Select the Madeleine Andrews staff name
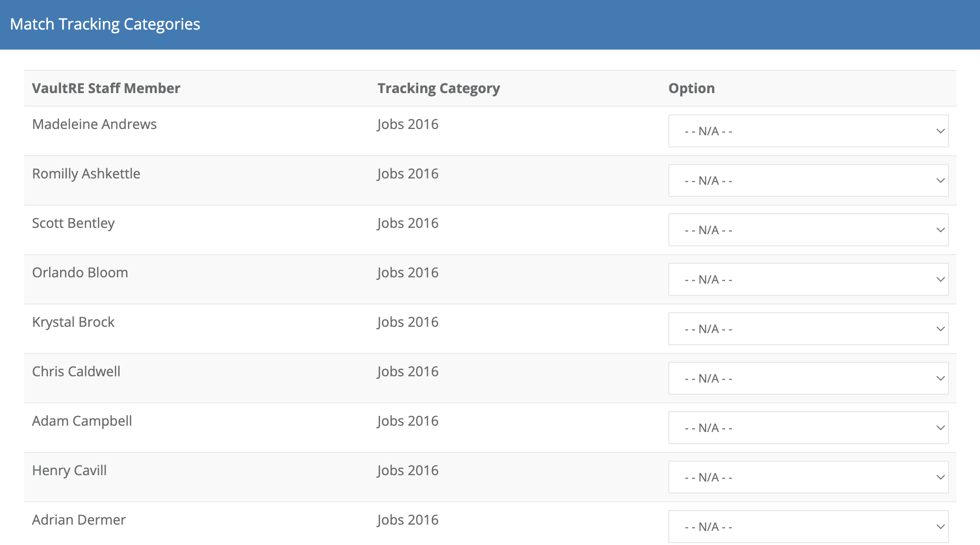Image resolution: width=980 pixels, height=545 pixels. pos(94,124)
